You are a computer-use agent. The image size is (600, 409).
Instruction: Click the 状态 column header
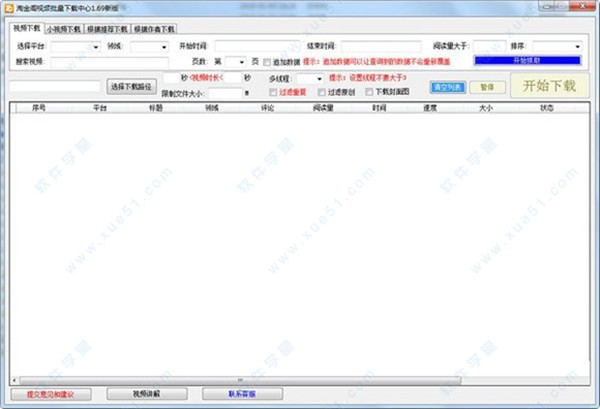pos(547,108)
